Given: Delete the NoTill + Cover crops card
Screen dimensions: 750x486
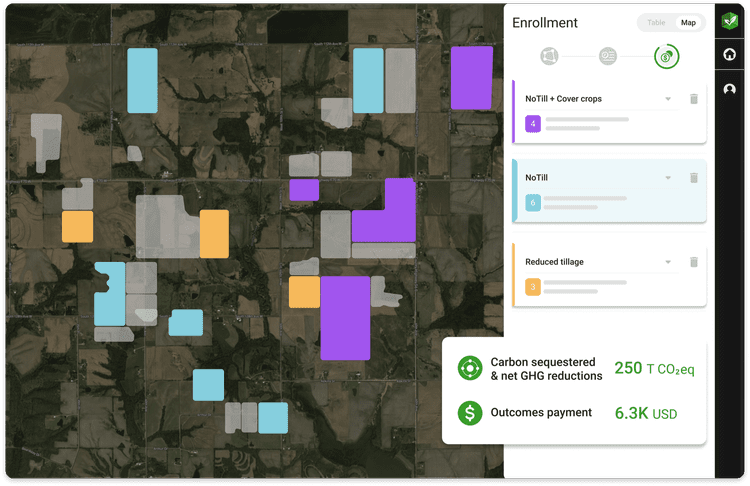Looking at the screenshot, I should click(694, 99).
